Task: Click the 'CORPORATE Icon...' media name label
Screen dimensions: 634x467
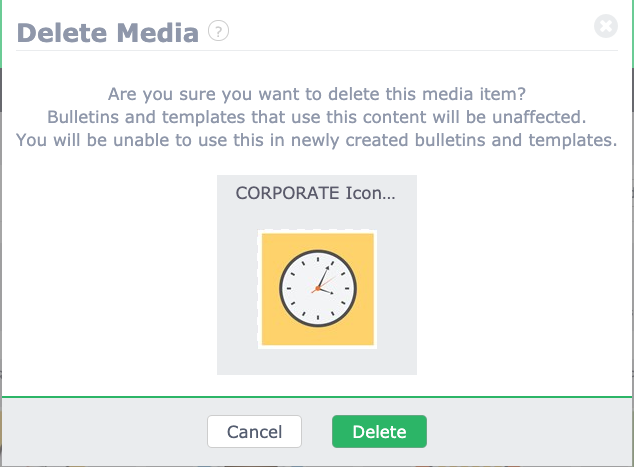Action: coord(315,193)
